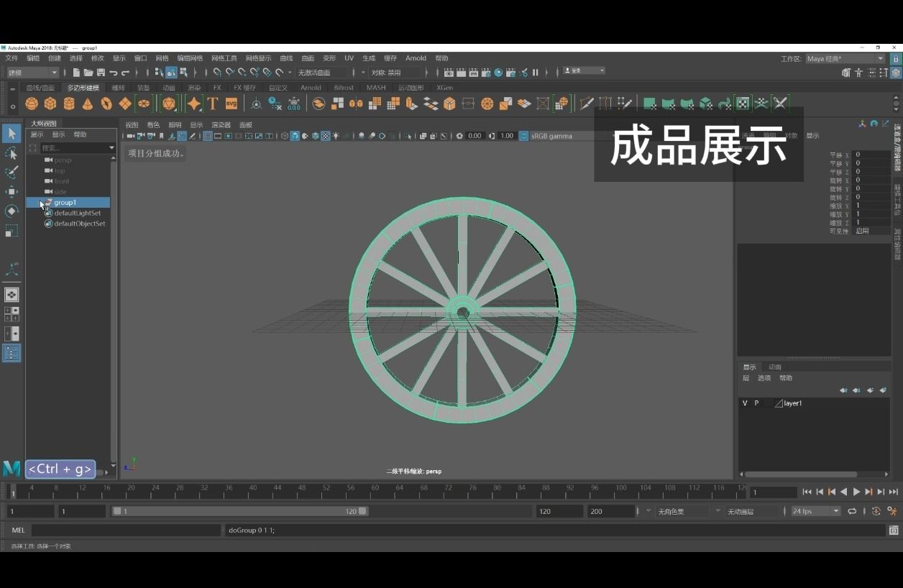Select group1 in the Outliner
Image resolution: width=903 pixels, height=588 pixels.
pyautogui.click(x=65, y=203)
